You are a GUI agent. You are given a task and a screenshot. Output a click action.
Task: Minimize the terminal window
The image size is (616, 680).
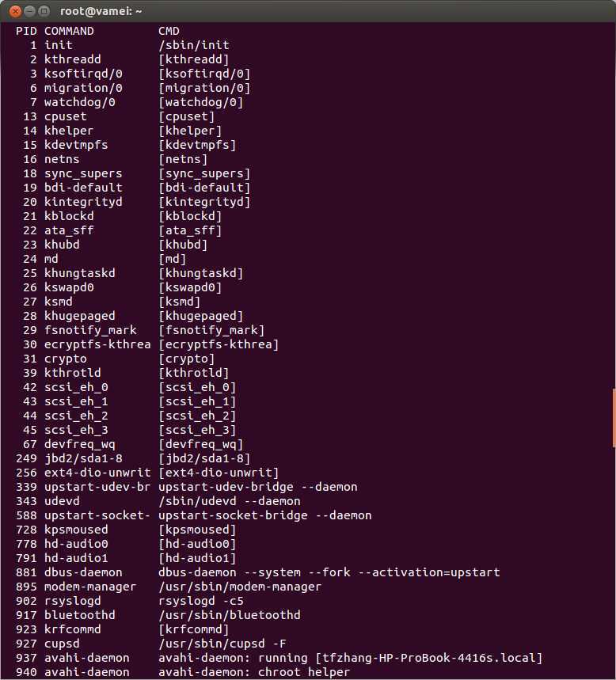click(29, 11)
